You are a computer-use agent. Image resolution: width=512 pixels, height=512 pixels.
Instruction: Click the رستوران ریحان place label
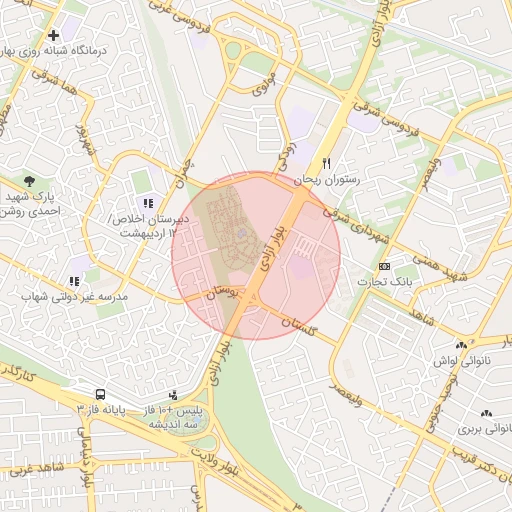point(327,180)
